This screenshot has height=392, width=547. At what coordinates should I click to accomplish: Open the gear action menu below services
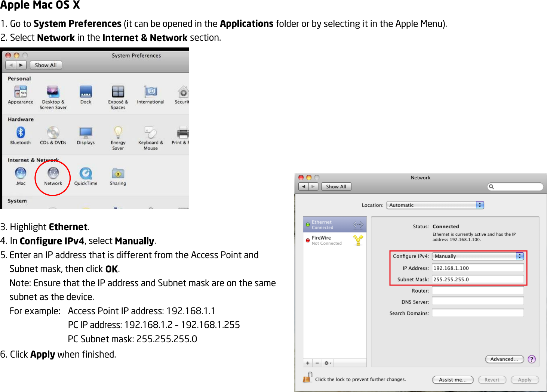click(x=328, y=363)
